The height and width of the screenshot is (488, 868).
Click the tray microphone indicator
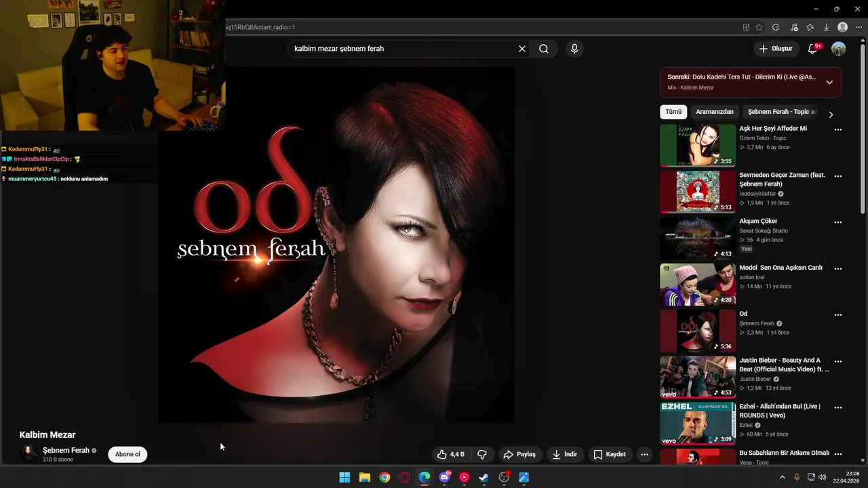point(797,477)
